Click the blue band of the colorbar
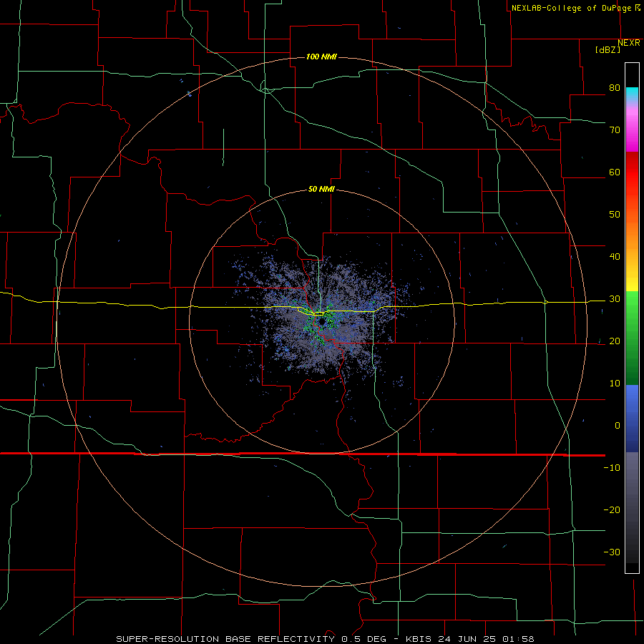Screen dimensions: 644x644 click(632, 419)
